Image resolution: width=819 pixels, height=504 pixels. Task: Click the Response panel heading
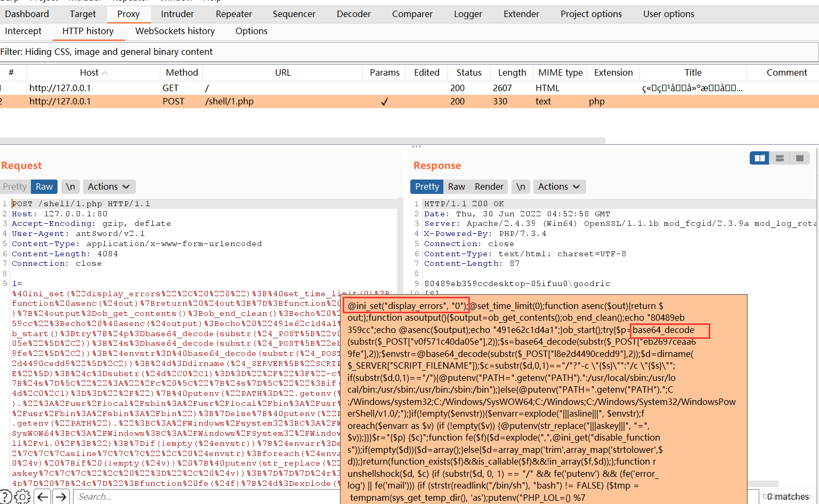pos(437,166)
